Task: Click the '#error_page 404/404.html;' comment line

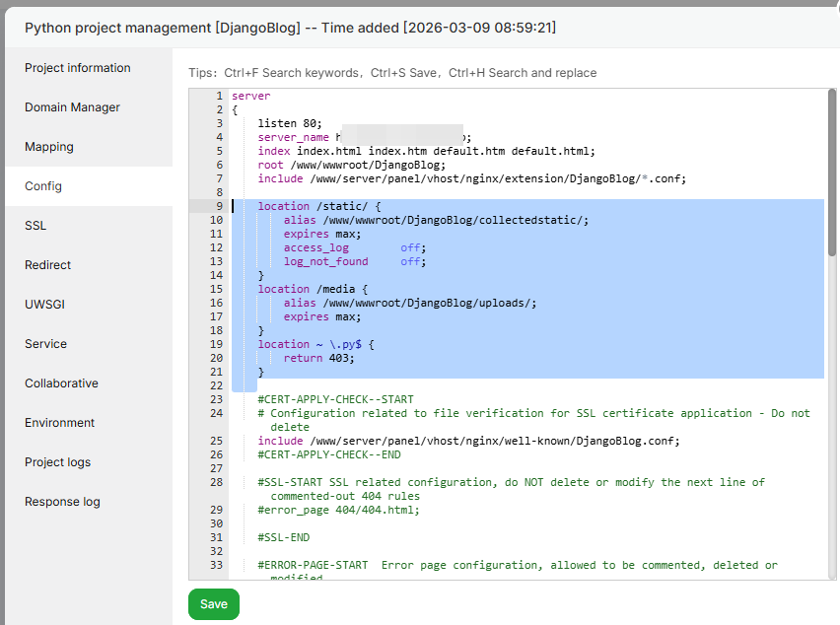Action: point(338,510)
